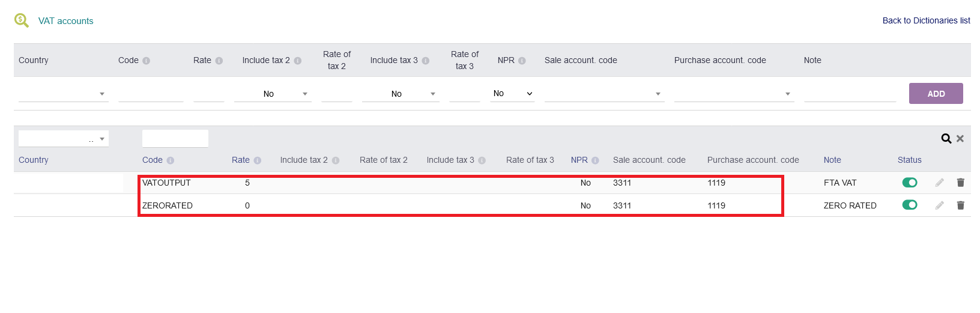This screenshot has width=980, height=313.
Task: Open the NPR dropdown in add form
Action: [512, 94]
